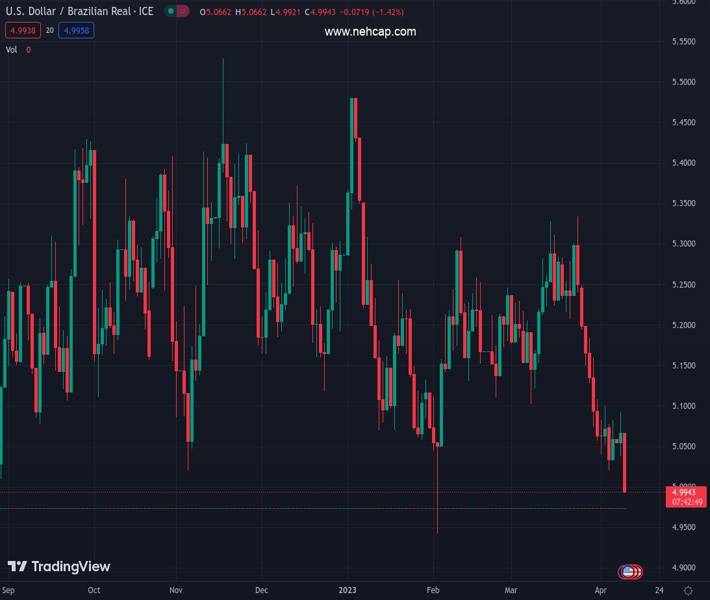Click the TradingView logo

(59, 567)
